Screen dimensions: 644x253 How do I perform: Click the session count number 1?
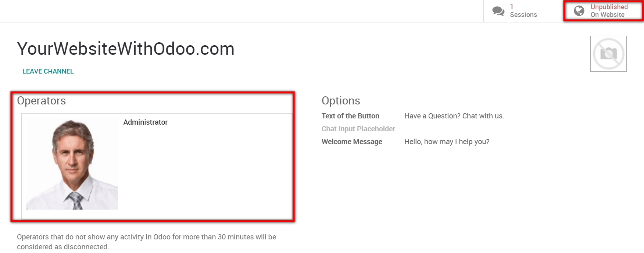click(x=512, y=7)
